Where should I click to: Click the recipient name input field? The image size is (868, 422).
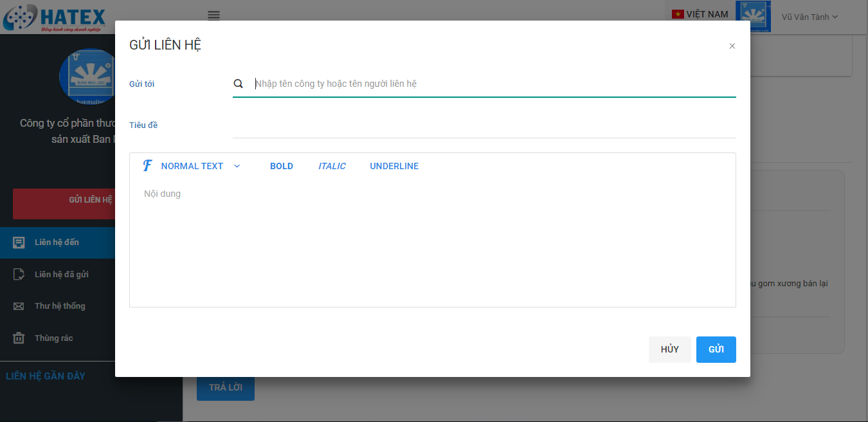(x=495, y=84)
